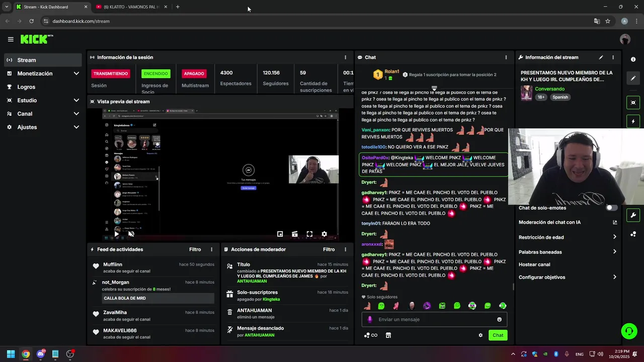This screenshot has height=362, width=644.
Task: Click the wrench sidebar icon
Action: [633, 215]
